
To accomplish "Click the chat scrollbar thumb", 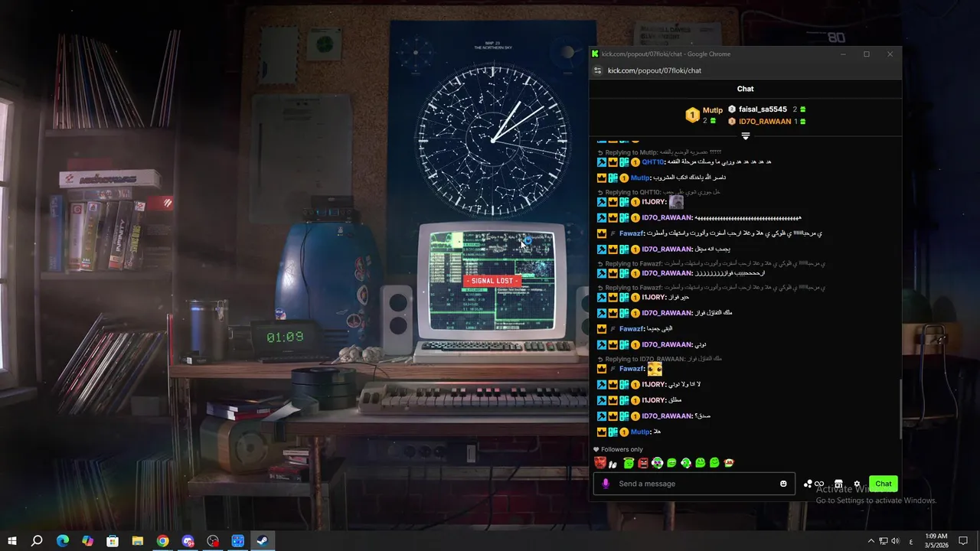I will pos(900,409).
